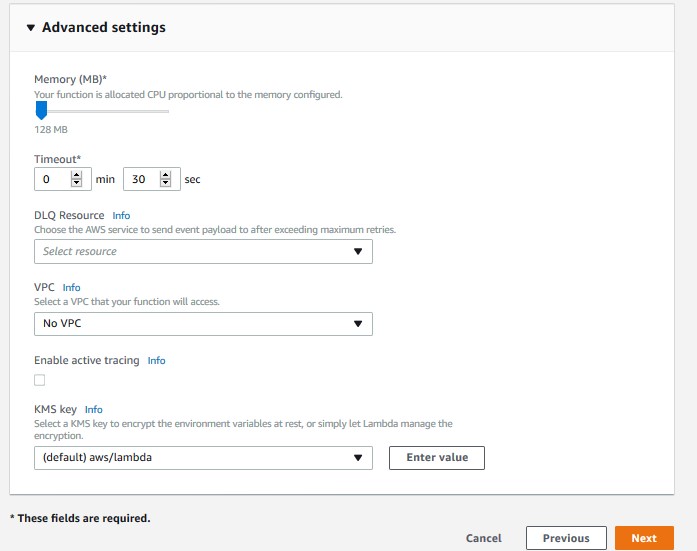Go back with the Previous button
Viewport: 697px width, 551px height.
click(566, 538)
